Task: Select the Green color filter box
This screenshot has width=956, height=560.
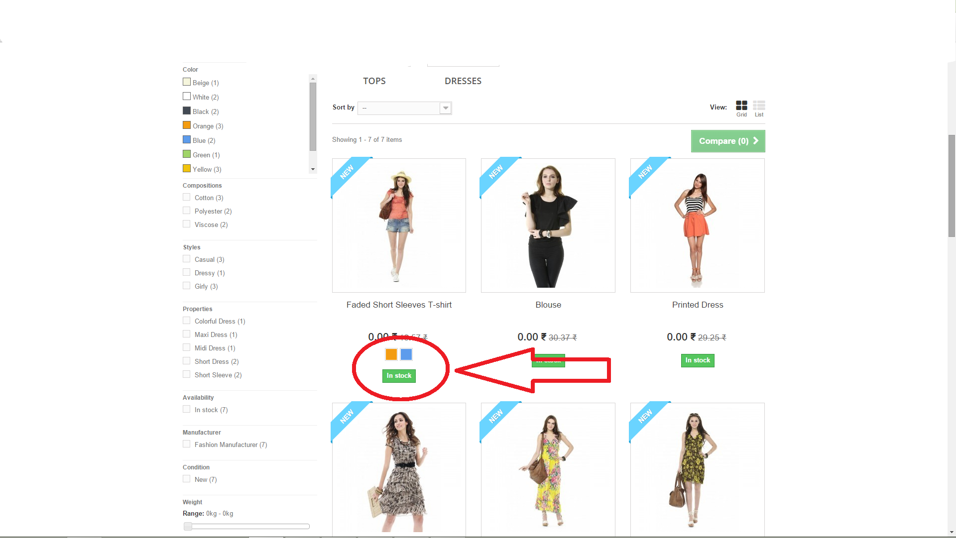Action: pyautogui.click(x=187, y=154)
